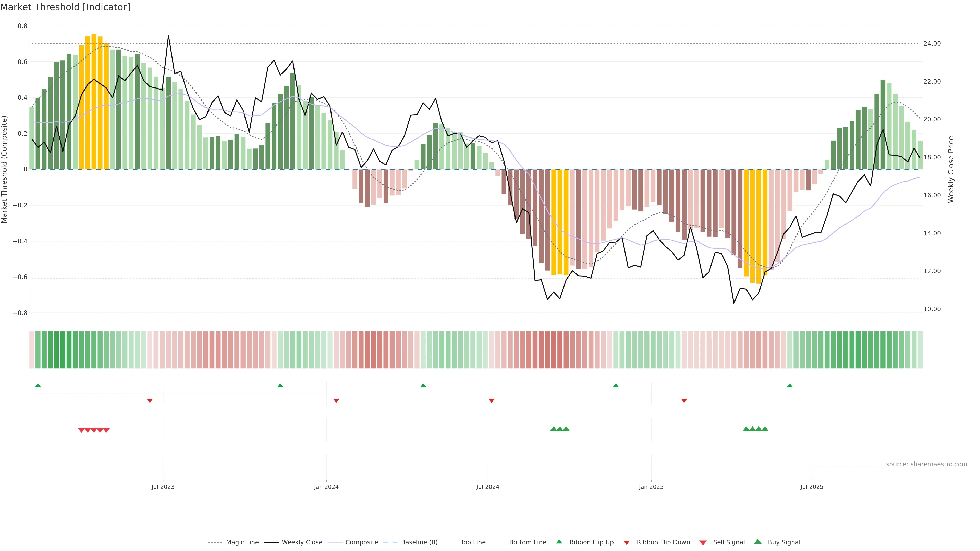Click the Bottom Line legend item
The width and height of the screenshot is (980, 551).
click(x=527, y=542)
